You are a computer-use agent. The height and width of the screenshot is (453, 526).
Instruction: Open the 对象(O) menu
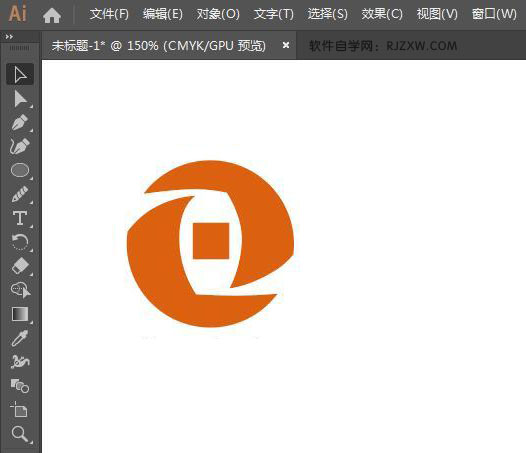click(x=218, y=14)
